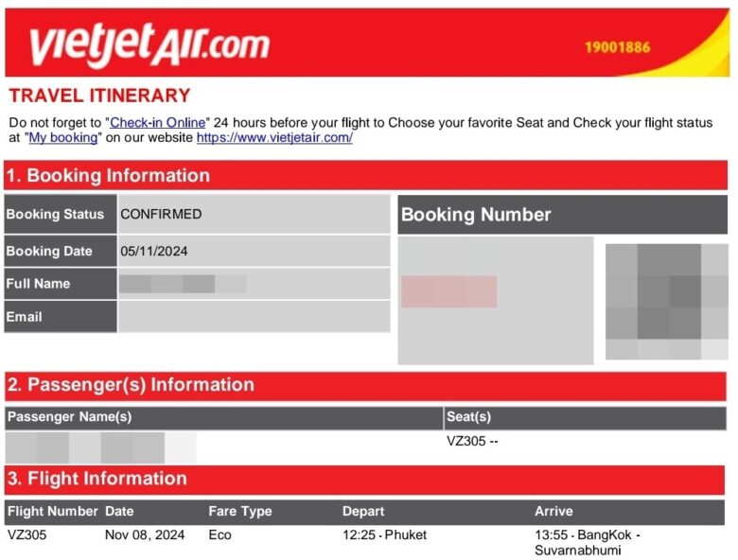The image size is (738, 560).
Task: Select the VZ305 seat entry
Action: point(472,441)
